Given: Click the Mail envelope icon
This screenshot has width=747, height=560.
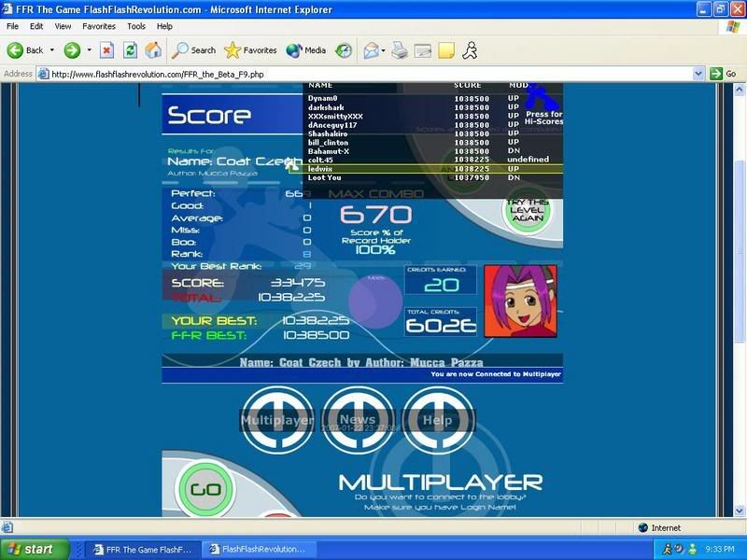Looking at the screenshot, I should point(371,50).
